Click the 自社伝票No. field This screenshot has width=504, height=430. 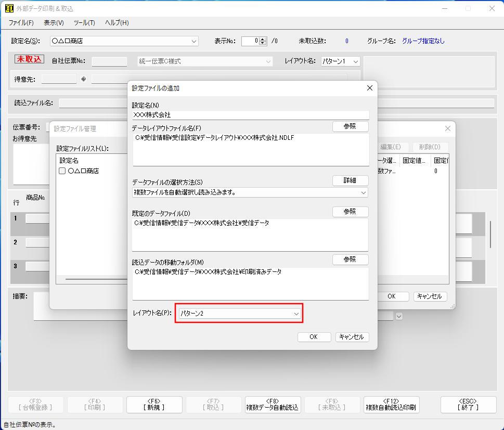click(110, 61)
